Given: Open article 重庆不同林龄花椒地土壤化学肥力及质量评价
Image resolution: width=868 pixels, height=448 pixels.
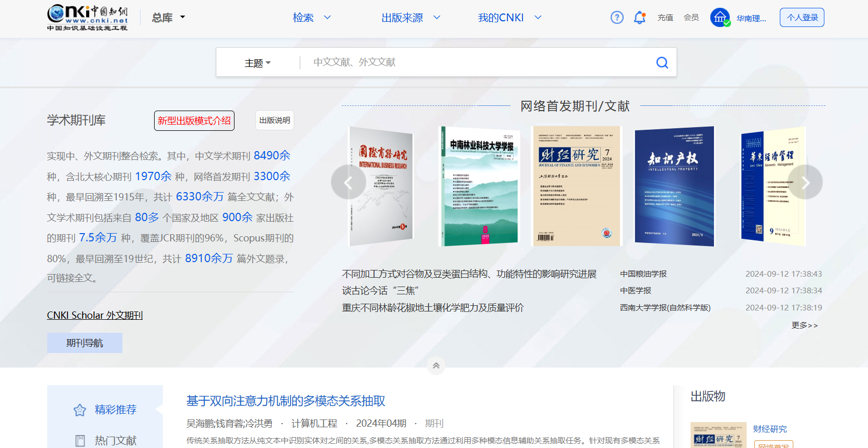Looking at the screenshot, I should pos(433,308).
